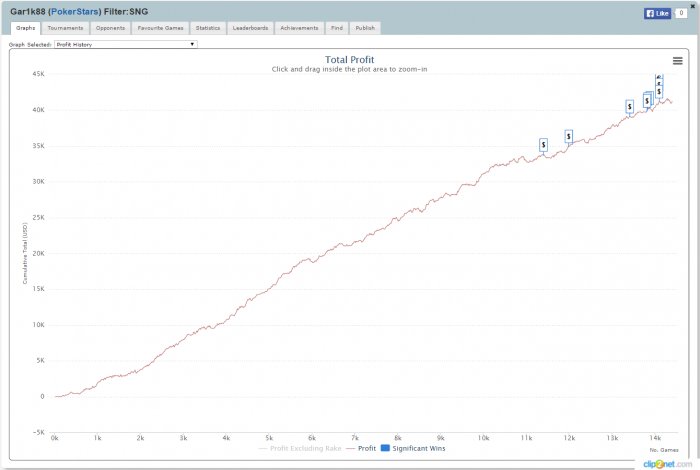Open the Leaderboards tab
The height and width of the screenshot is (470, 700).
click(x=250, y=28)
